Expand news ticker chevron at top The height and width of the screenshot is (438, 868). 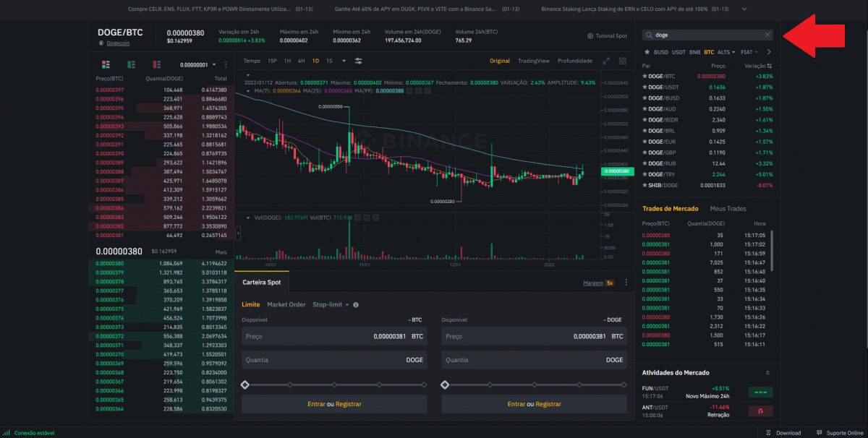pyautogui.click(x=745, y=10)
